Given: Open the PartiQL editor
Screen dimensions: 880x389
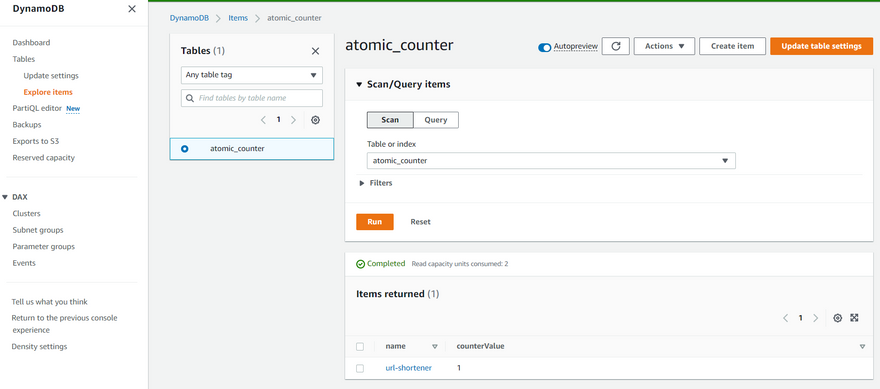Looking at the screenshot, I should [37, 108].
